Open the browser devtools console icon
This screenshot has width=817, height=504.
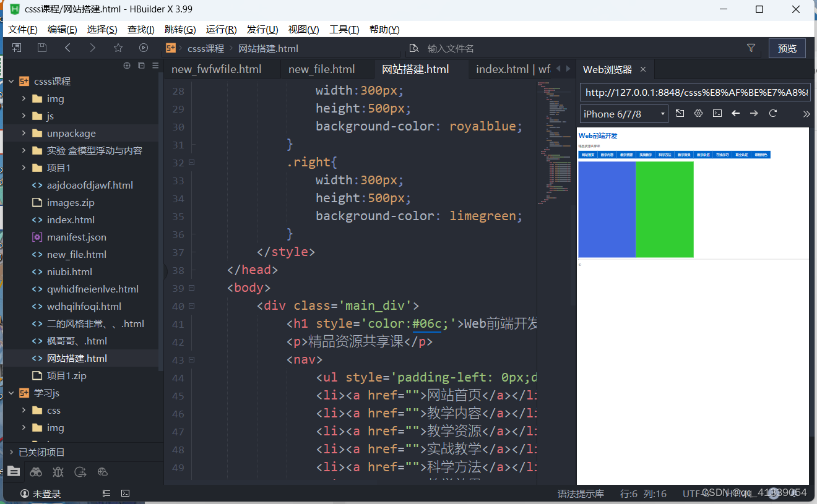[x=717, y=113]
